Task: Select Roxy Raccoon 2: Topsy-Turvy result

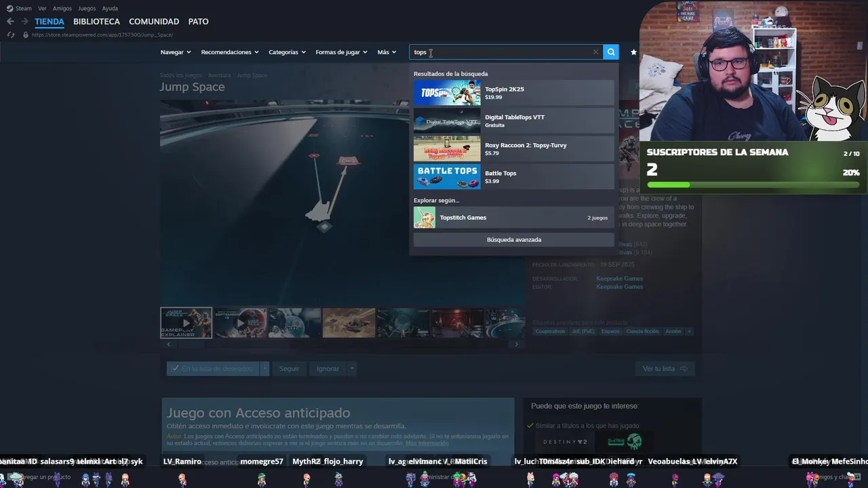Action: [x=513, y=149]
